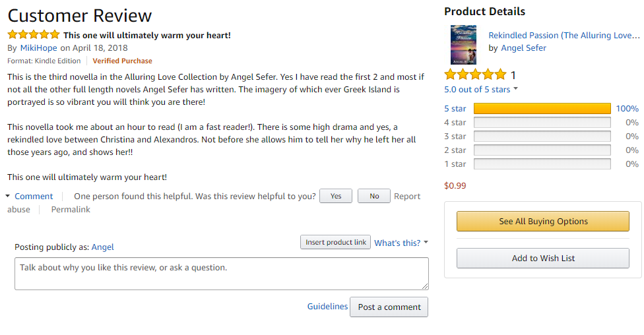
Task: Visit the Angel Sefer author link
Action: (523, 47)
